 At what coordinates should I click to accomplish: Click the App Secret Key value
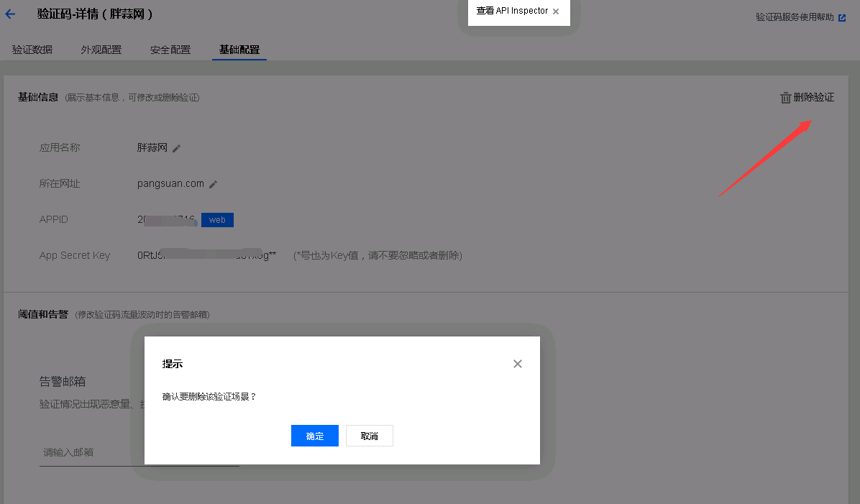pos(206,255)
